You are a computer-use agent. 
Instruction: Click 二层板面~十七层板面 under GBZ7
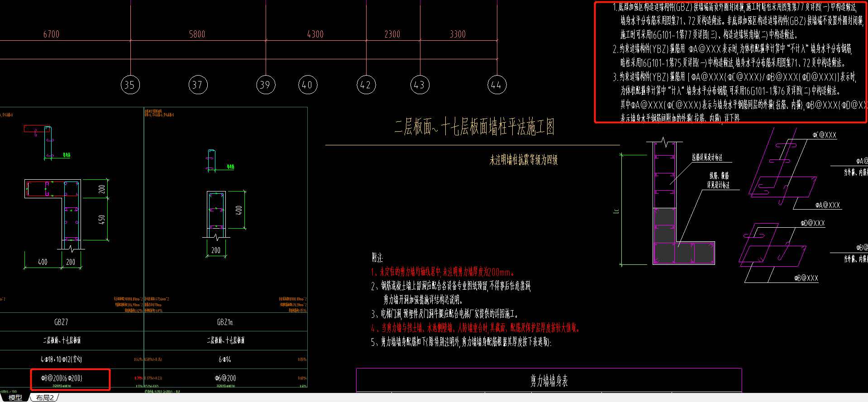[x=62, y=340]
